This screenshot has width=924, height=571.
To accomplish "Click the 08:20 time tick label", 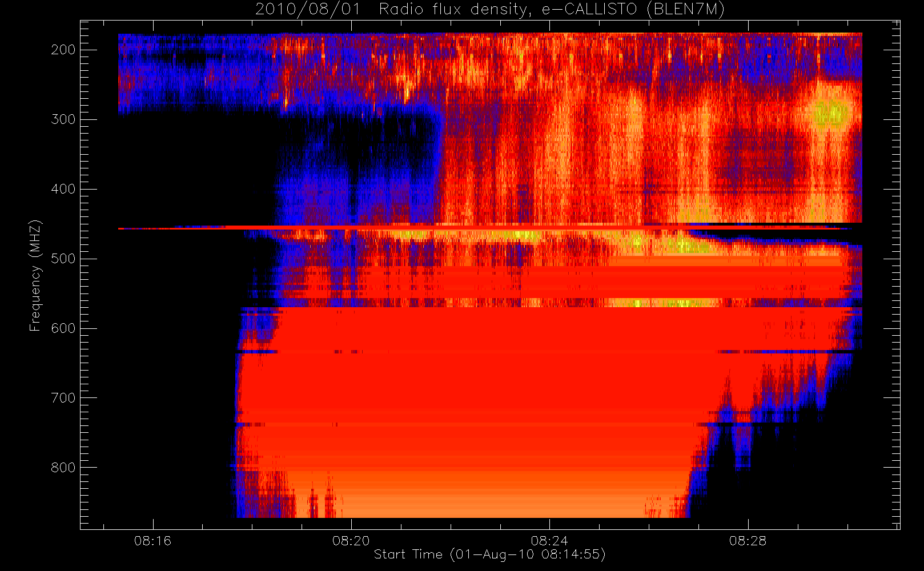I will tap(351, 540).
